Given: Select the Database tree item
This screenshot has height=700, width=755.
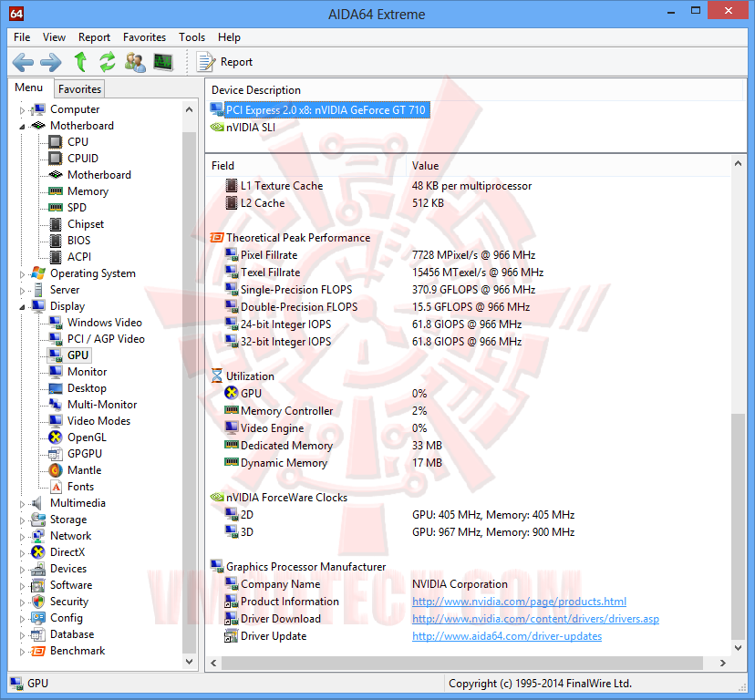Looking at the screenshot, I should (72, 634).
